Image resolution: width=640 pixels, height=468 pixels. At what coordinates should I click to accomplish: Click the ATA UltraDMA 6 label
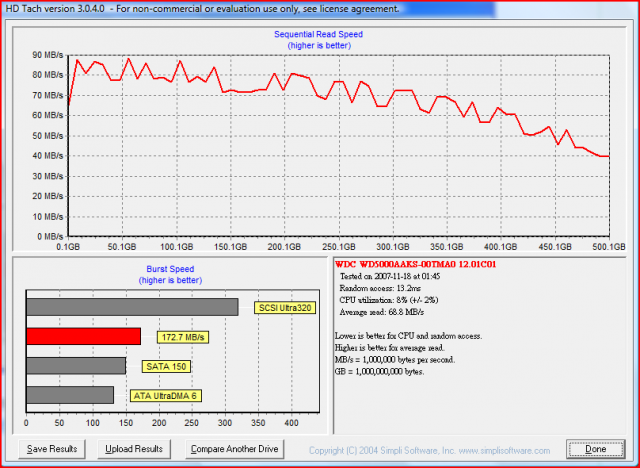(x=165, y=396)
